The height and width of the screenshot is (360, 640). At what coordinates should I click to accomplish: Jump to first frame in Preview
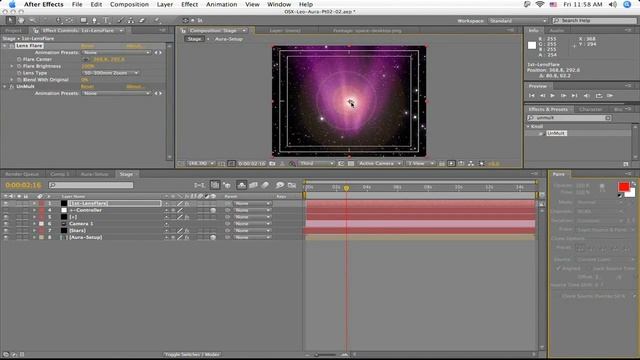coord(531,96)
